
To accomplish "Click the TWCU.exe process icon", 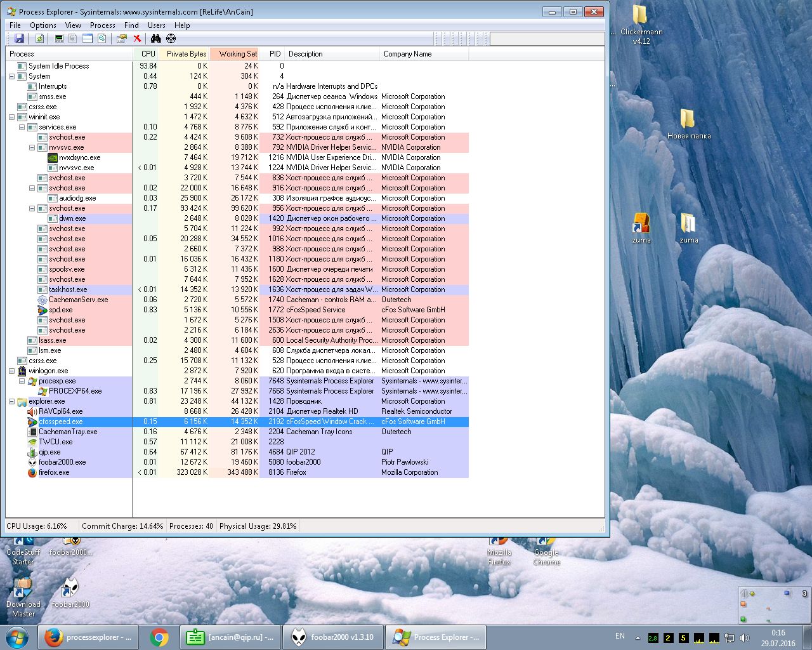I will pos(32,442).
